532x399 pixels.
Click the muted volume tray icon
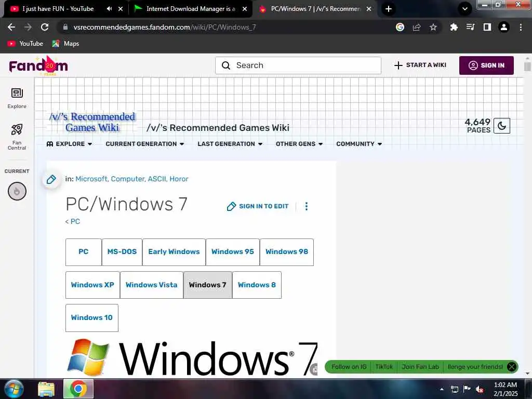click(480, 389)
